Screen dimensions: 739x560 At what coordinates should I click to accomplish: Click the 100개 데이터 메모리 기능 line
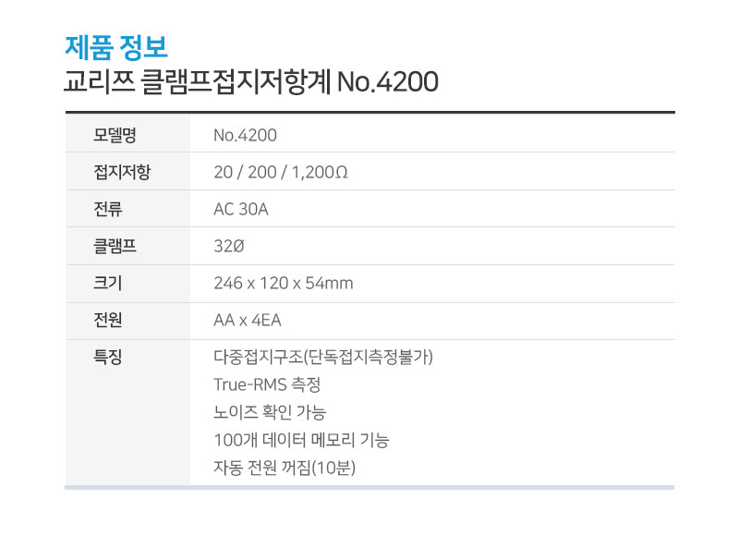coord(302,440)
